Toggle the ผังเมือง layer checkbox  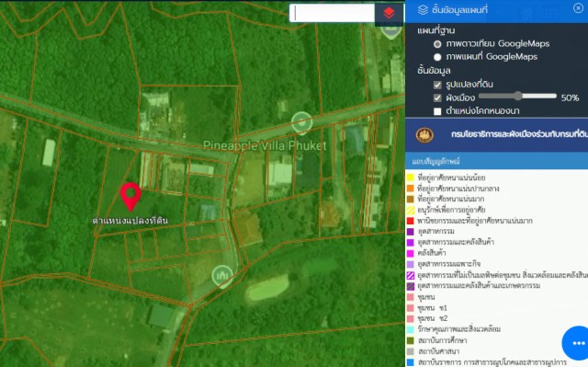click(437, 97)
